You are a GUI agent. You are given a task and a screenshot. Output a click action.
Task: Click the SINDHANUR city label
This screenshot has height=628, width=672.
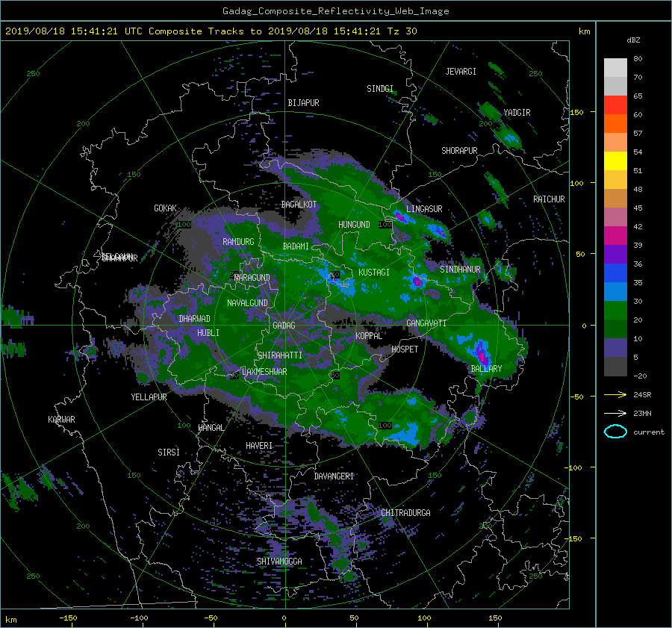coord(460,270)
